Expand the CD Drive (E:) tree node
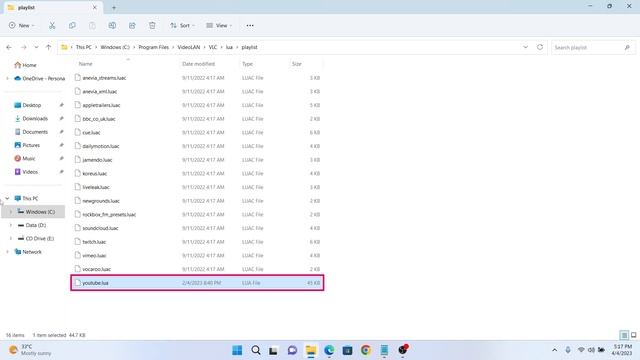Image resolution: width=640 pixels, height=360 pixels. (x=11, y=238)
